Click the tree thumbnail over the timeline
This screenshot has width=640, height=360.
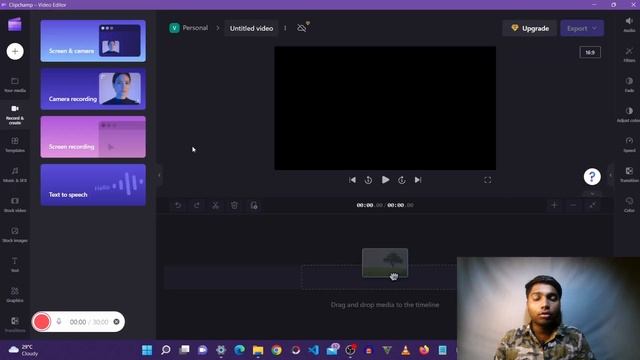click(x=385, y=263)
